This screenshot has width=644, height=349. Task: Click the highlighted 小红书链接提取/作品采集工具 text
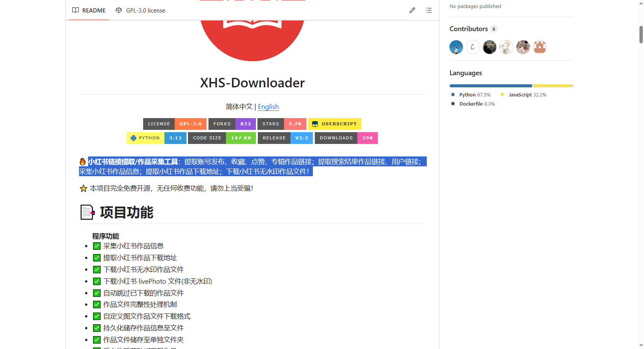coord(133,162)
